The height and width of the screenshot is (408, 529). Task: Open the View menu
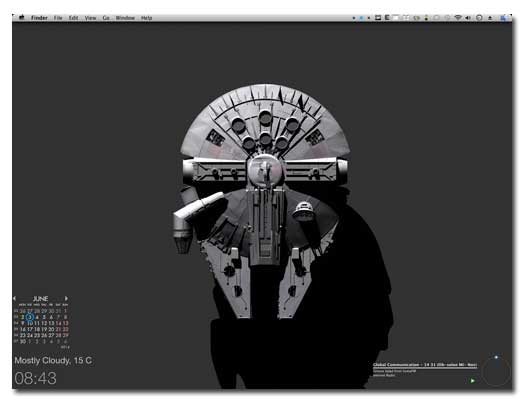[x=90, y=18]
